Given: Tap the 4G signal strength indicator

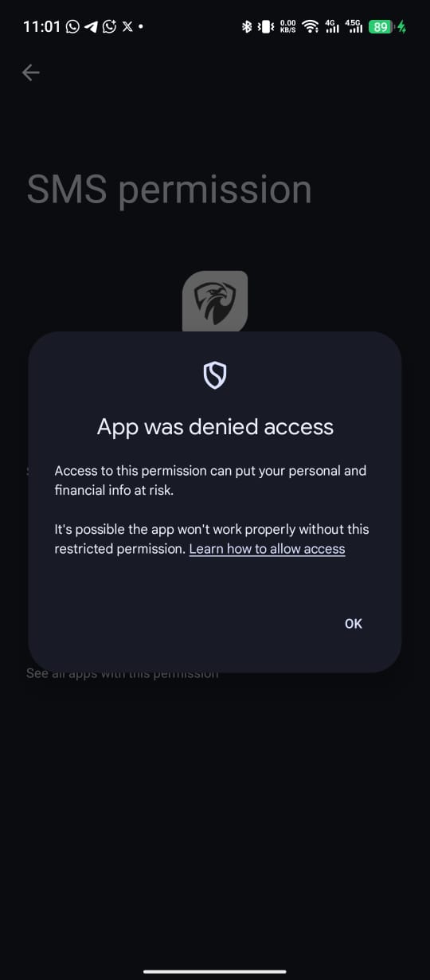Looking at the screenshot, I should click(332, 27).
